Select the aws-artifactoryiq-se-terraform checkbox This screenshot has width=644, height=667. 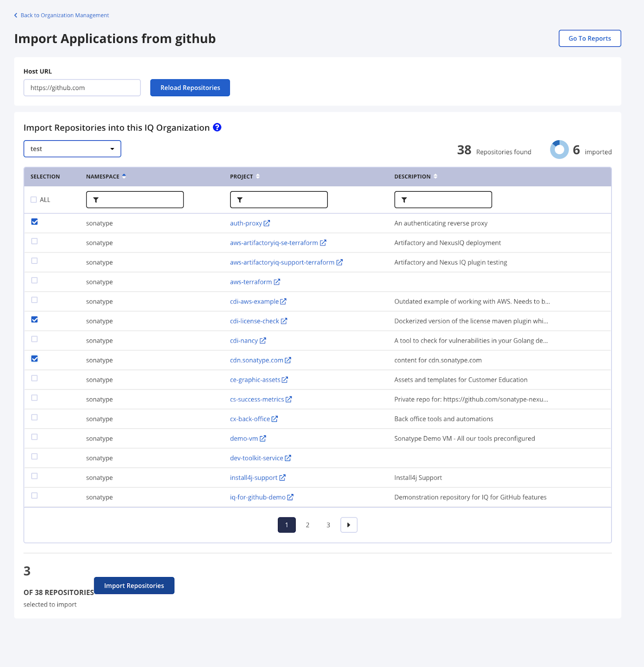coord(35,241)
